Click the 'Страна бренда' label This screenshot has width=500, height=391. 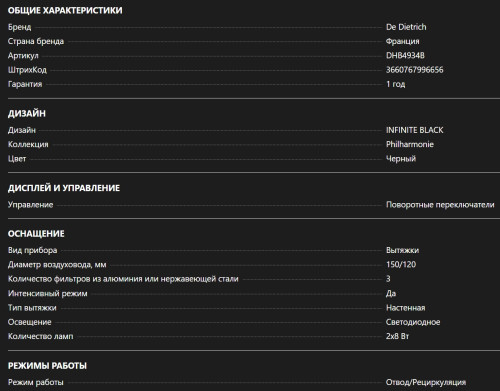36,41
